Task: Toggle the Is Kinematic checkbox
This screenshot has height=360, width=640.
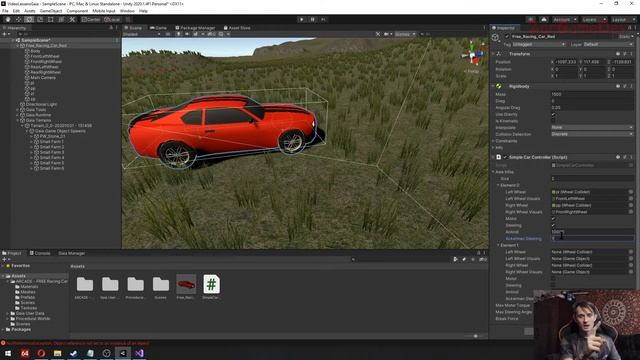Action: pos(553,121)
